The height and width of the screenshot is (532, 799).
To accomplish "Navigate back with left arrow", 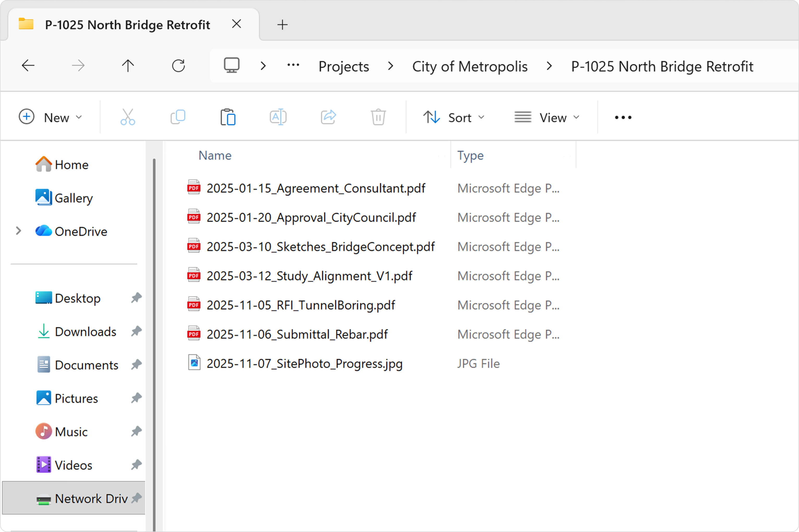I will (28, 66).
